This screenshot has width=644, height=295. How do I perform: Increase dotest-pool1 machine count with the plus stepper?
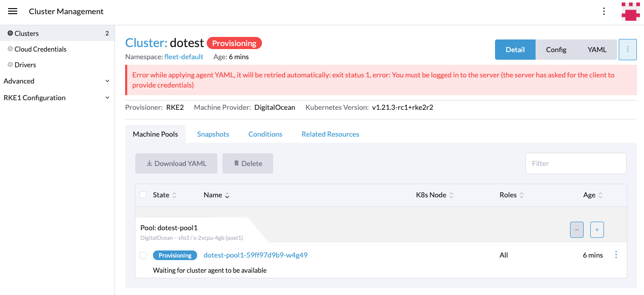tap(597, 230)
